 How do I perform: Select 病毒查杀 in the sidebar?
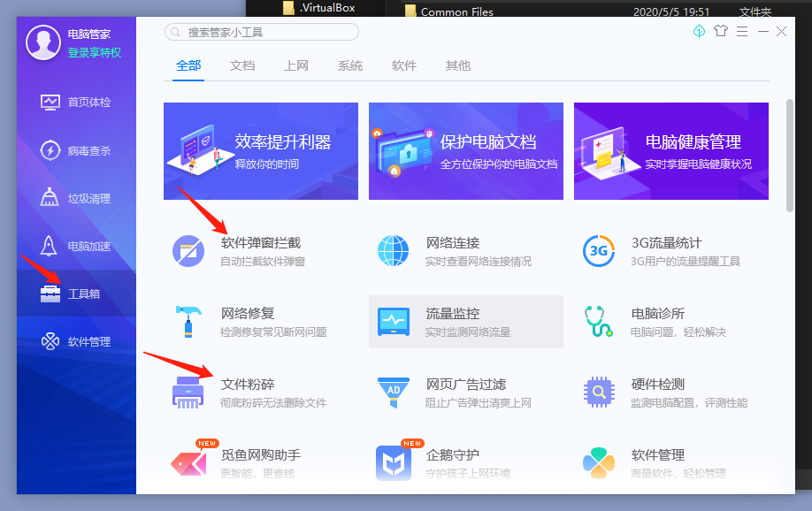[x=88, y=150]
